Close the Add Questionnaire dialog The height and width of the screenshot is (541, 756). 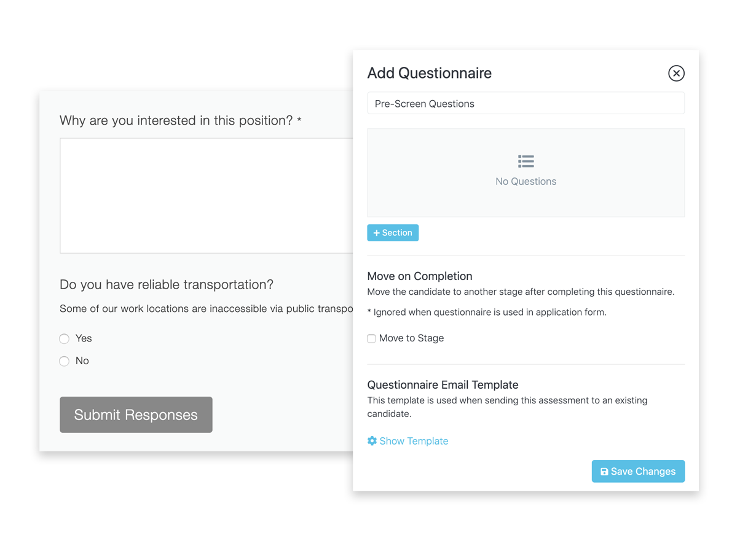(676, 73)
